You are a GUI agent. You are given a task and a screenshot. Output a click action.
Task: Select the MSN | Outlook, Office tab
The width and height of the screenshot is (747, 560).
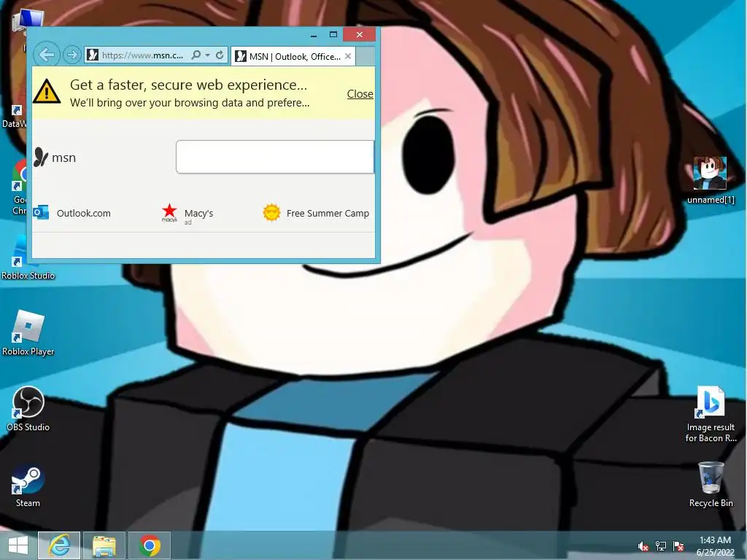pyautogui.click(x=294, y=57)
